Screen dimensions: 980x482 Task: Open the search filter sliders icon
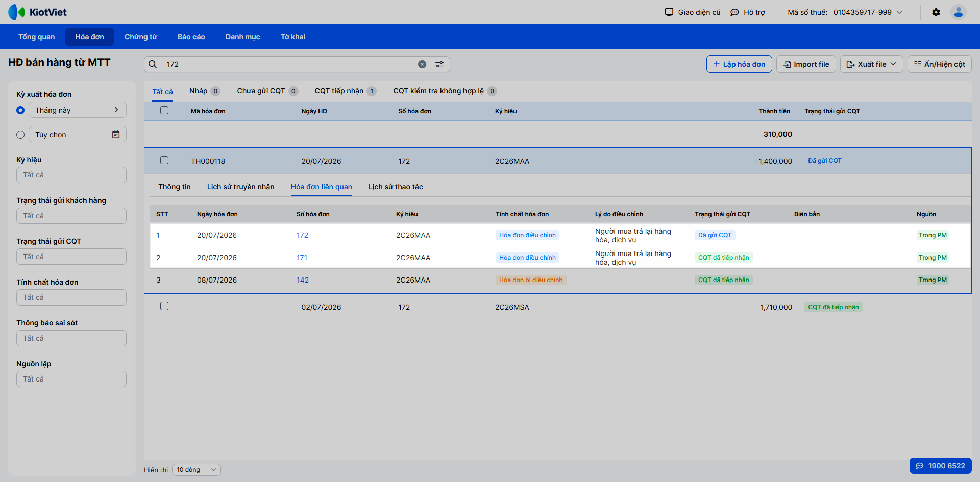click(x=439, y=64)
